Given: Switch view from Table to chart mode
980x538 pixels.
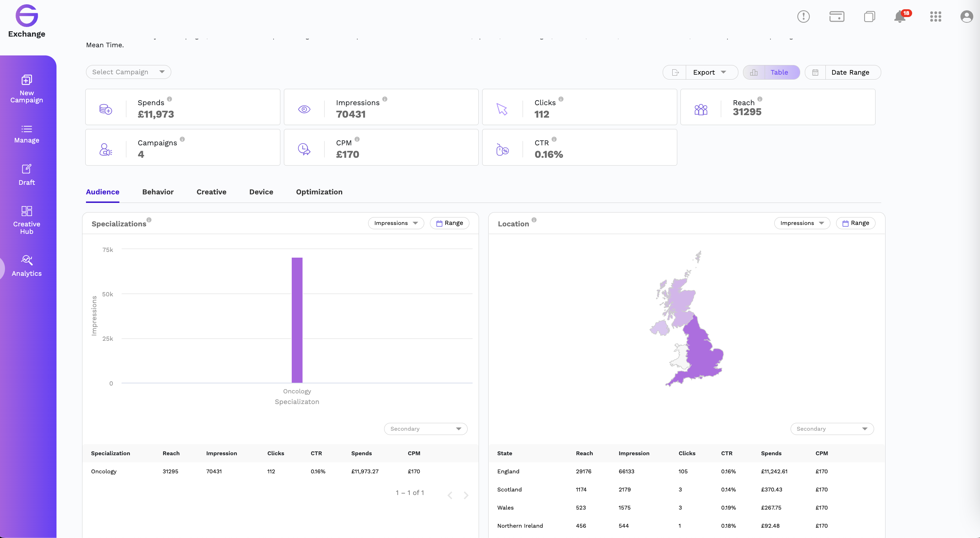Looking at the screenshot, I should coord(754,72).
